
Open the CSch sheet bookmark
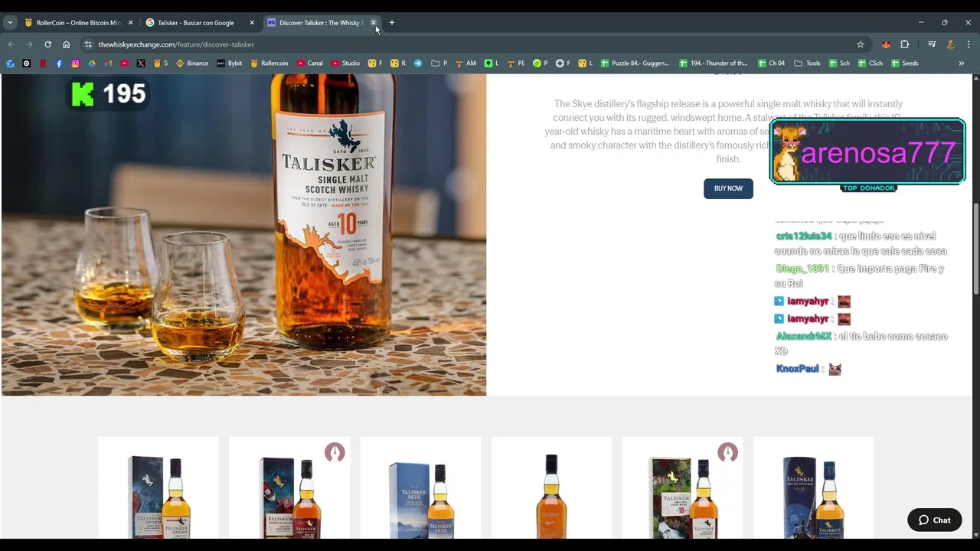[x=870, y=64]
